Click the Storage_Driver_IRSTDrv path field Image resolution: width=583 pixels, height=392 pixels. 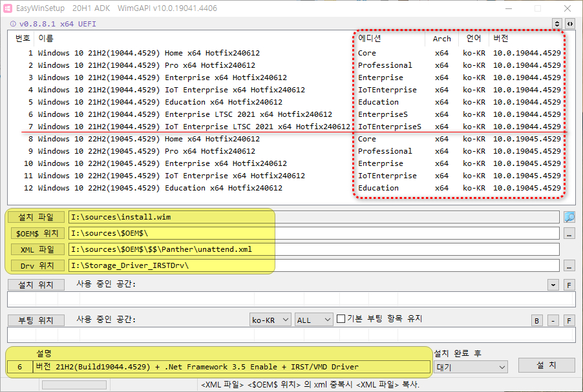(314, 265)
